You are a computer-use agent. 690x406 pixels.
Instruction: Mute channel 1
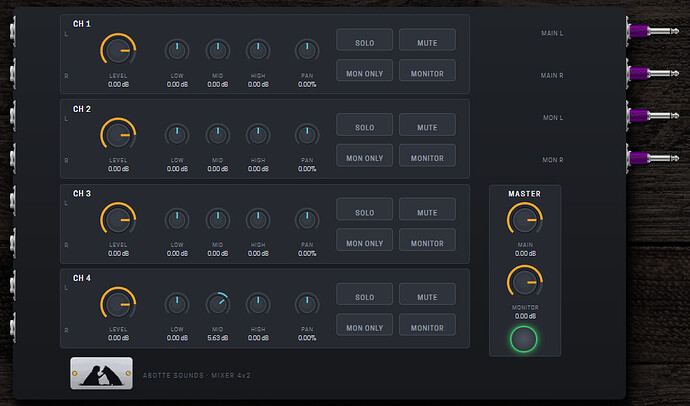click(427, 40)
